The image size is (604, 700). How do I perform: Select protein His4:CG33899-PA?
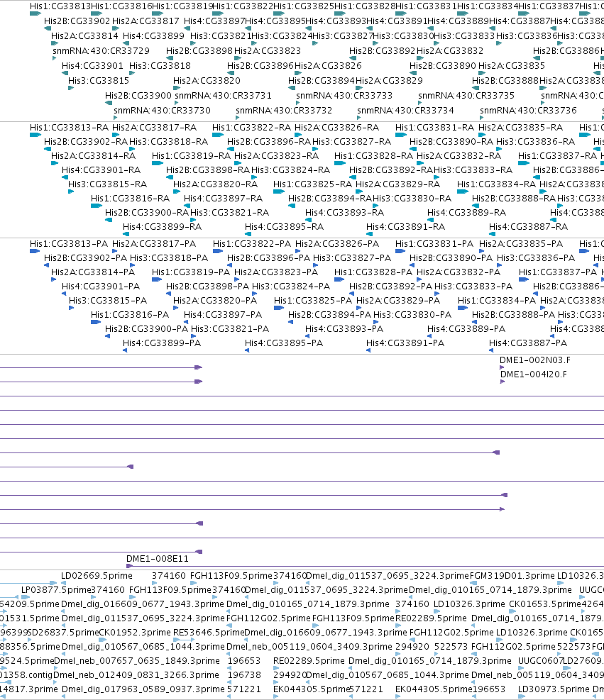click(x=162, y=343)
